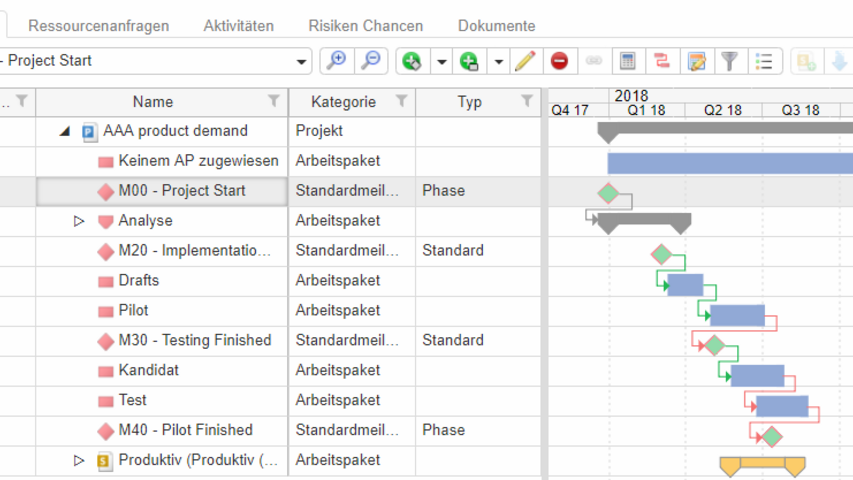Image resolution: width=853 pixels, height=480 pixels.
Task: Open the Dokumente tab
Action: tap(496, 26)
